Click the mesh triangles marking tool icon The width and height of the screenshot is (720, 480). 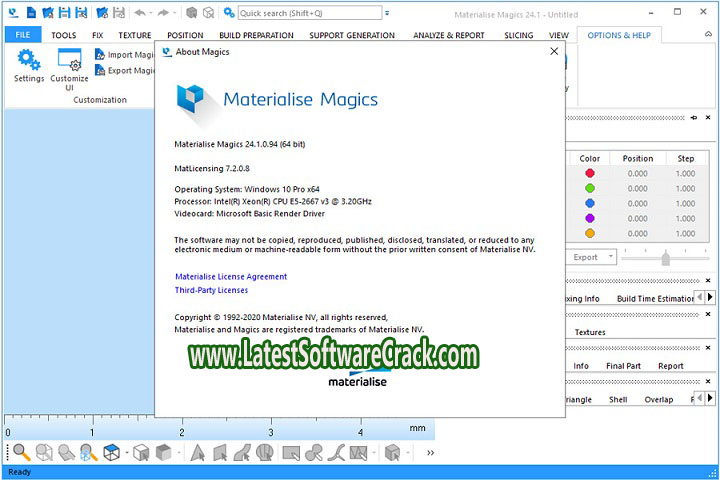pos(359,453)
